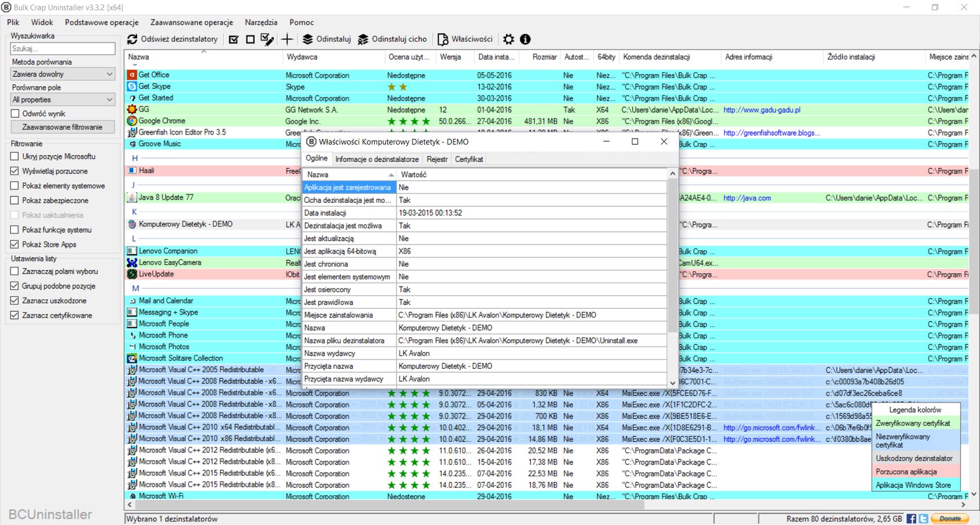Toggle the Odwróć wynik checkbox

[x=15, y=113]
